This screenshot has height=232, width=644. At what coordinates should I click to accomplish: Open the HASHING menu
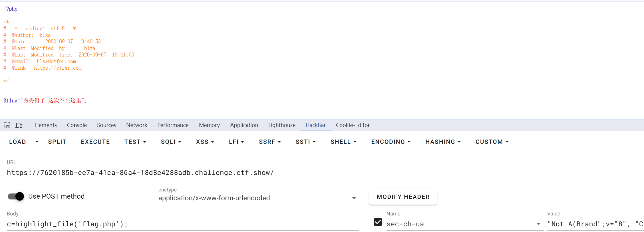(443, 142)
